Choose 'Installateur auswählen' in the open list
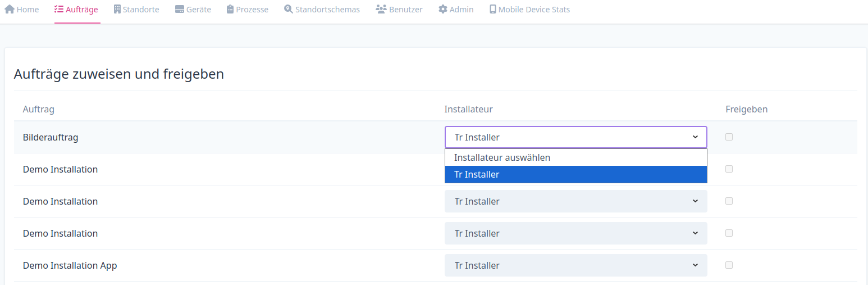Viewport: 868px width, 285px height. click(576, 157)
